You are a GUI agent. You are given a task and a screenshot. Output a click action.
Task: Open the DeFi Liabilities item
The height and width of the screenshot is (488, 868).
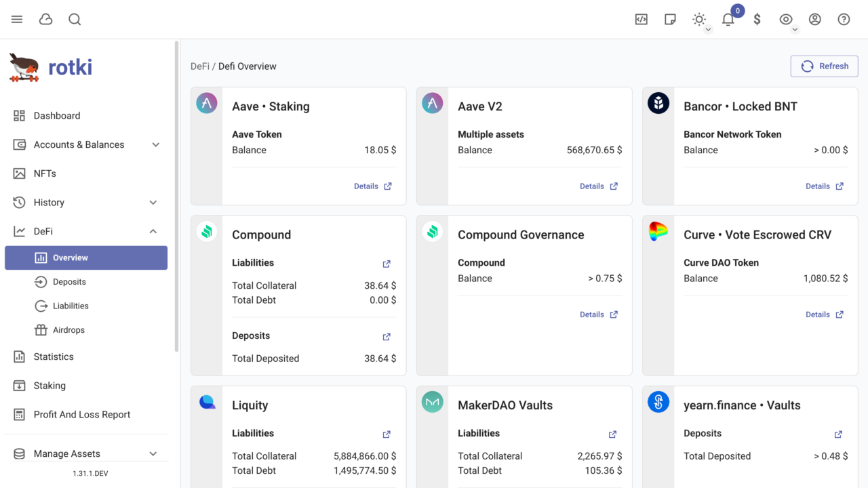pyautogui.click(x=86, y=306)
